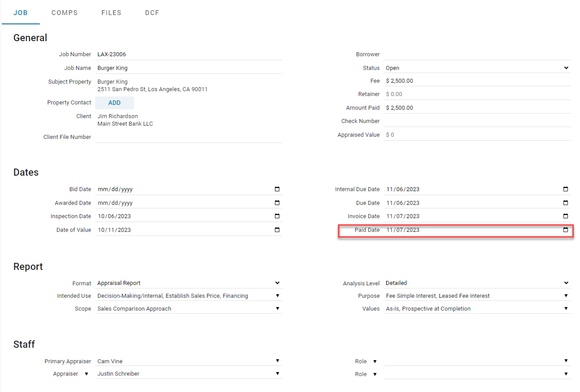
Task: Open the Appraiser role type arrow
Action: point(87,374)
